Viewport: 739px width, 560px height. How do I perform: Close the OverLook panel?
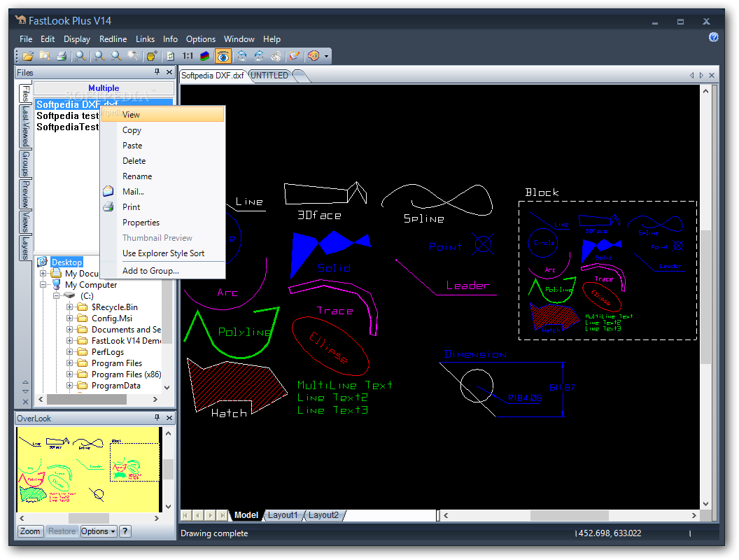tap(169, 418)
